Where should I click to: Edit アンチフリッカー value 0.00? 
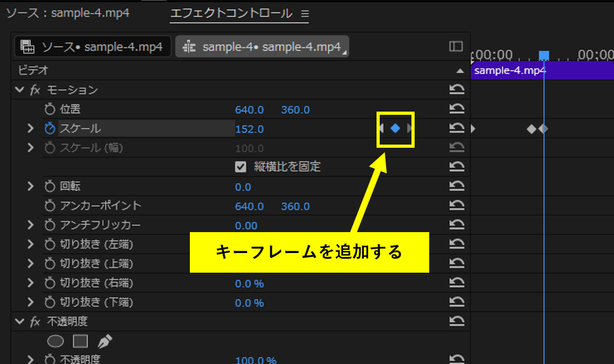coord(246,226)
